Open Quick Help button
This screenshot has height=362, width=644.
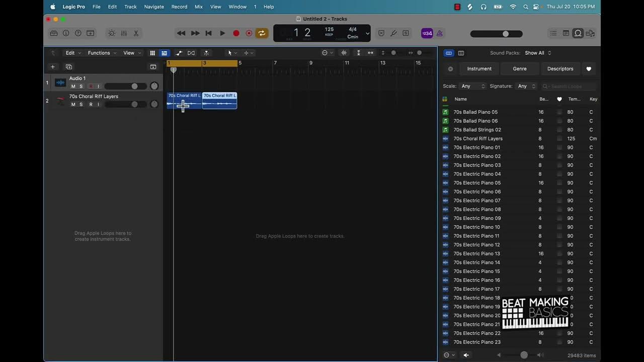click(78, 33)
